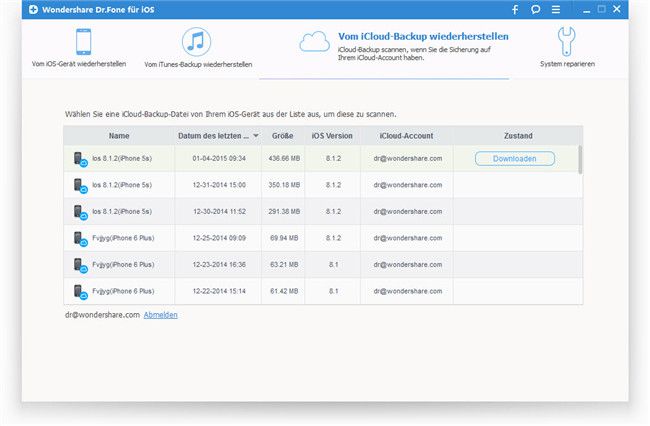Click device icon of 12-31-2014 backup
The width and height of the screenshot is (650, 426).
click(x=80, y=186)
